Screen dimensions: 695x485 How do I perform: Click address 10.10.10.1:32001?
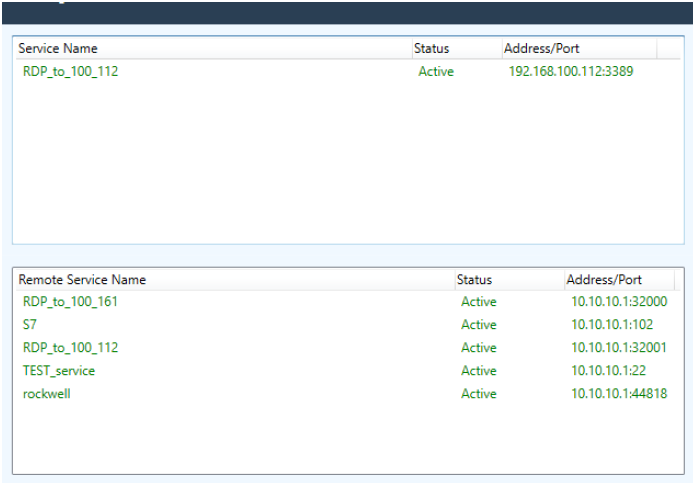pyautogui.click(x=619, y=348)
